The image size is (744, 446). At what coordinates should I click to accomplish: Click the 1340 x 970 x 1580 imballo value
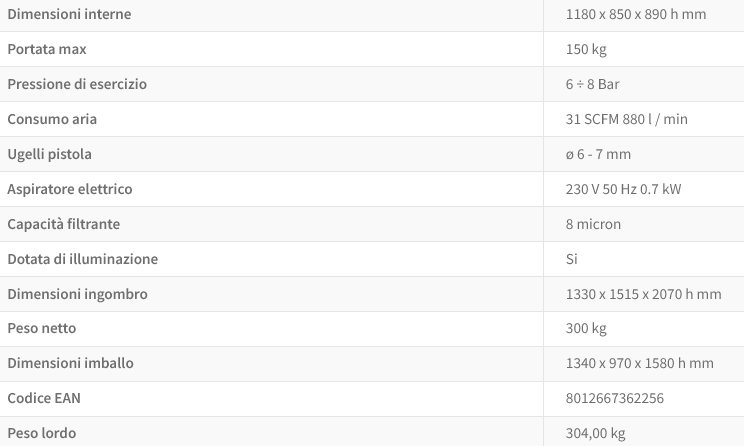coord(639,363)
